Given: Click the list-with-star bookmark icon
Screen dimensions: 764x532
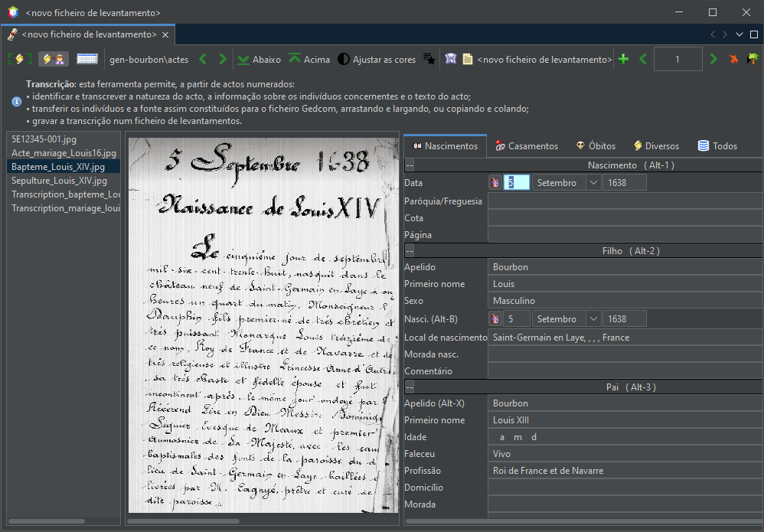Looking at the screenshot, I should (x=429, y=60).
